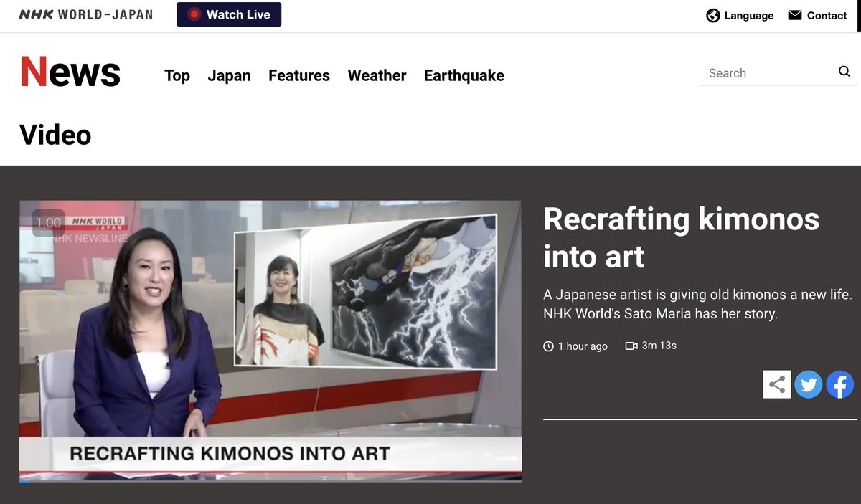Screen dimensions: 861x504
Task: Open the Weather section
Action: pyautogui.click(x=377, y=75)
